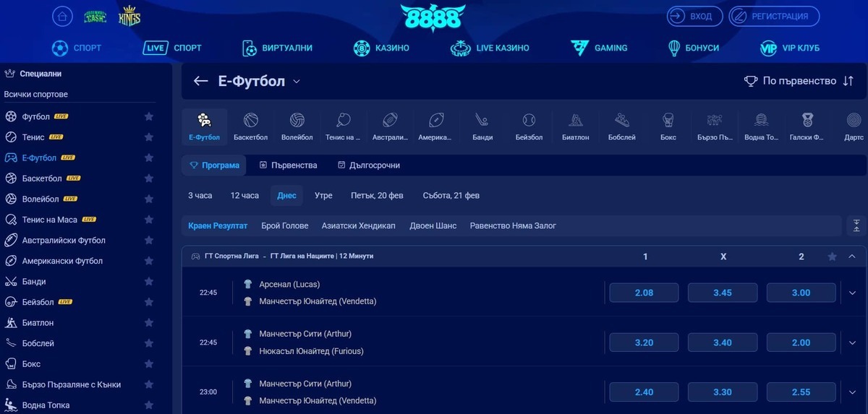The height and width of the screenshot is (414, 868).
Task: Open Бонуси section
Action: click(692, 48)
